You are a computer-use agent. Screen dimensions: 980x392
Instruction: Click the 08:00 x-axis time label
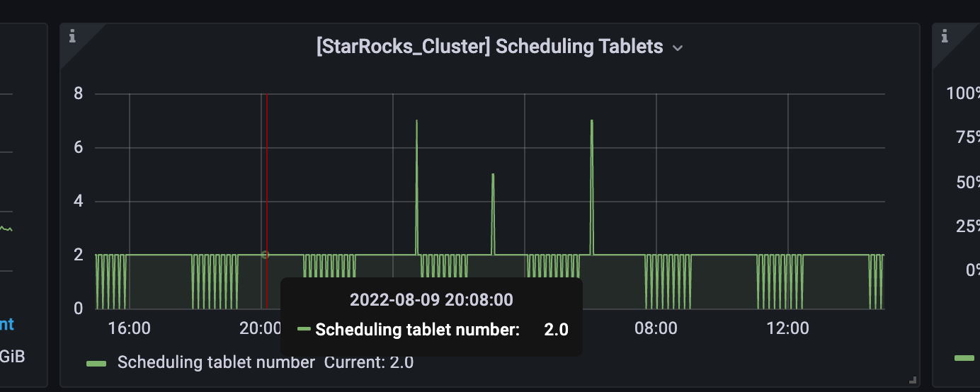click(656, 328)
